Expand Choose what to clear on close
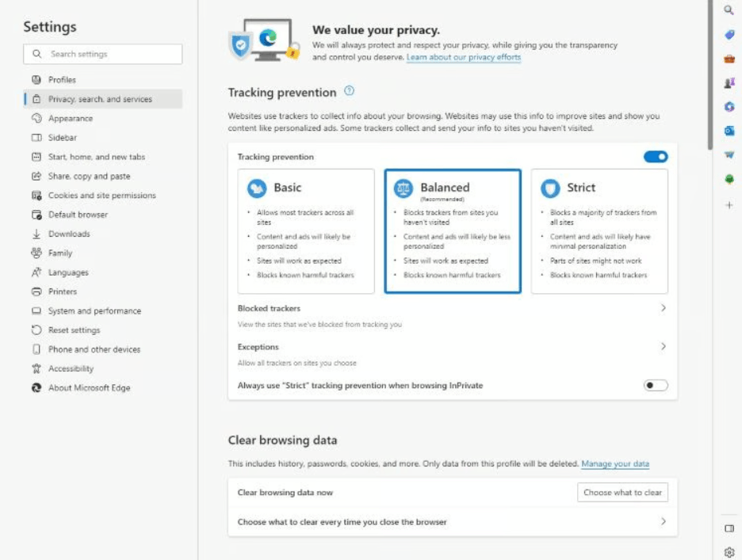 (453, 522)
